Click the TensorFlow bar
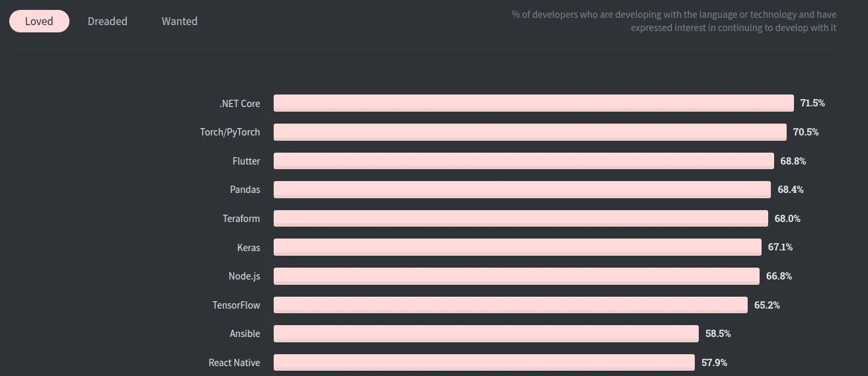Viewport: 868px width, 376px height. coord(510,305)
